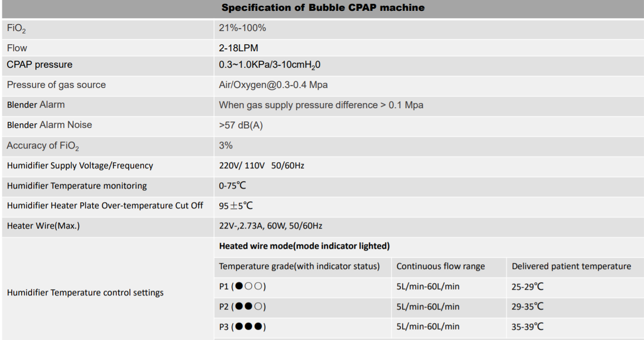Select the 'Heated wire mode' bold heading

point(304,246)
